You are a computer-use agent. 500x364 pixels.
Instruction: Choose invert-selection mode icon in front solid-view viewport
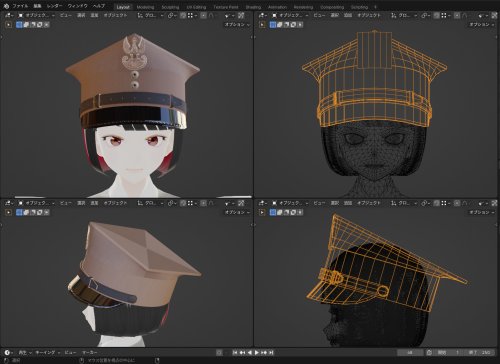tap(40, 24)
